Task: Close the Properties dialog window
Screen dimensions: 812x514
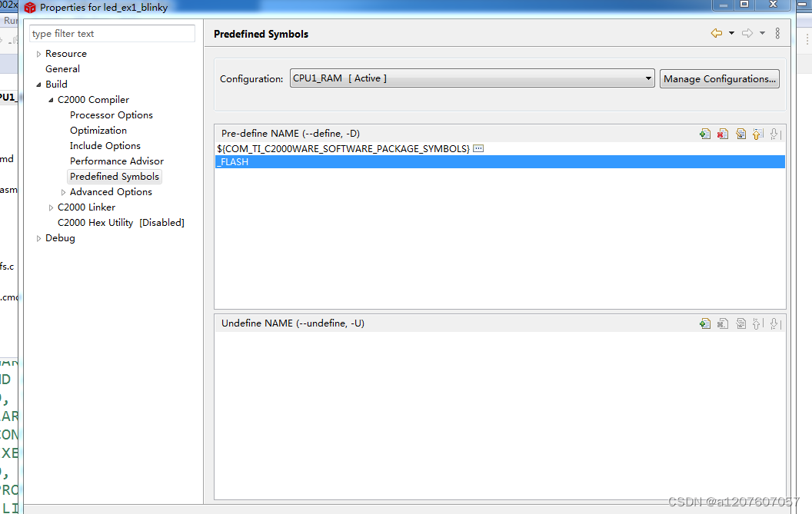Action: [x=773, y=5]
